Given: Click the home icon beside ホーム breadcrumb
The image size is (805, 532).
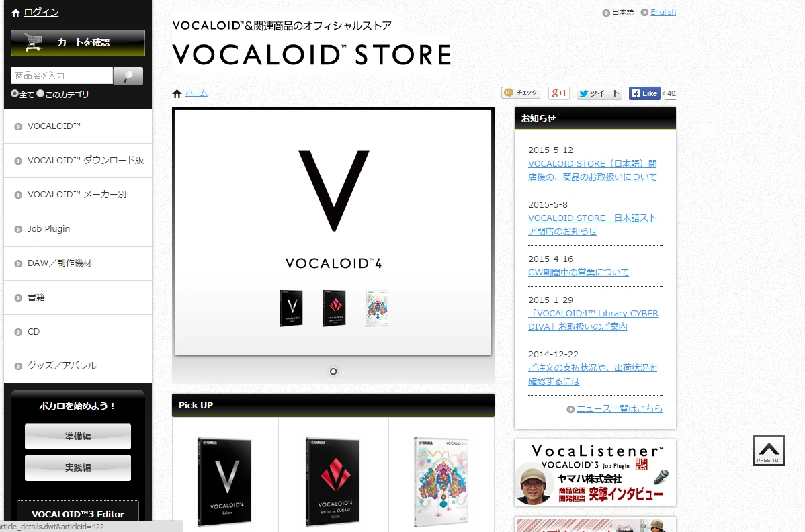Looking at the screenshot, I should click(177, 93).
